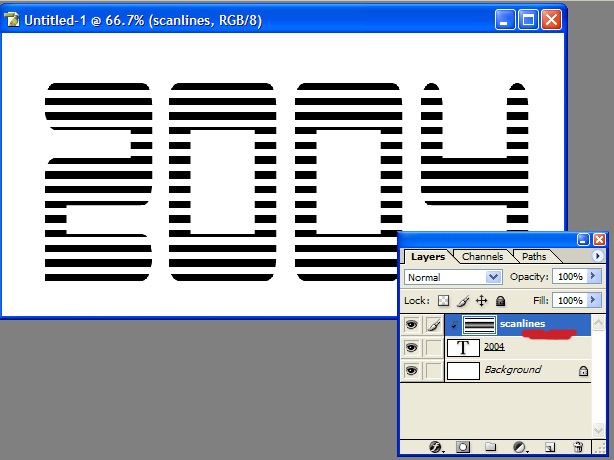Open the Normal blend mode dropdown

(452, 277)
